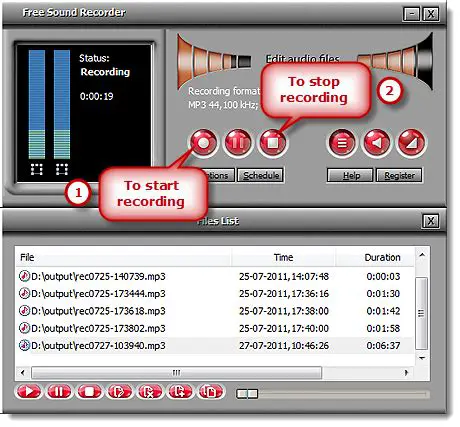Click the horizontal scrollbar right arrow

click(x=406, y=372)
